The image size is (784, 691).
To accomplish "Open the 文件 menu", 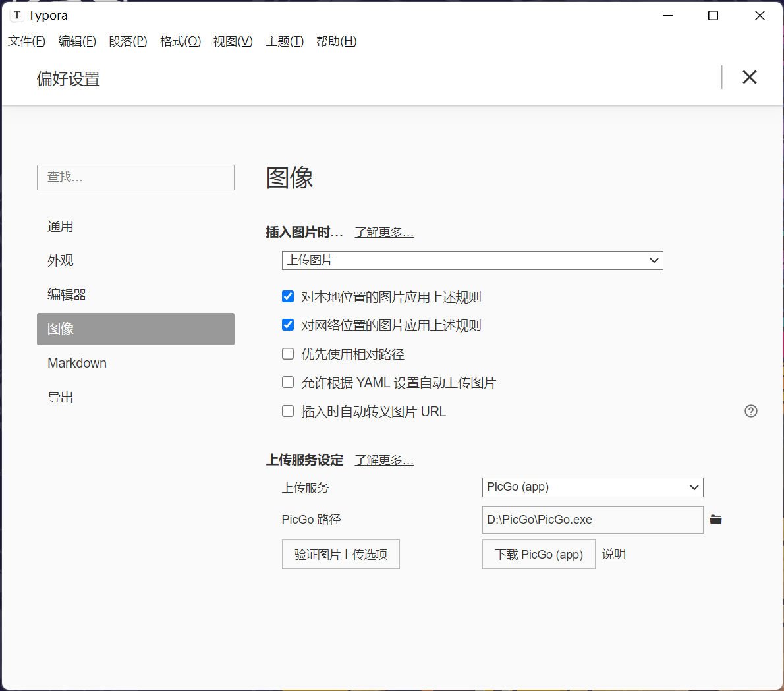I will (x=26, y=41).
